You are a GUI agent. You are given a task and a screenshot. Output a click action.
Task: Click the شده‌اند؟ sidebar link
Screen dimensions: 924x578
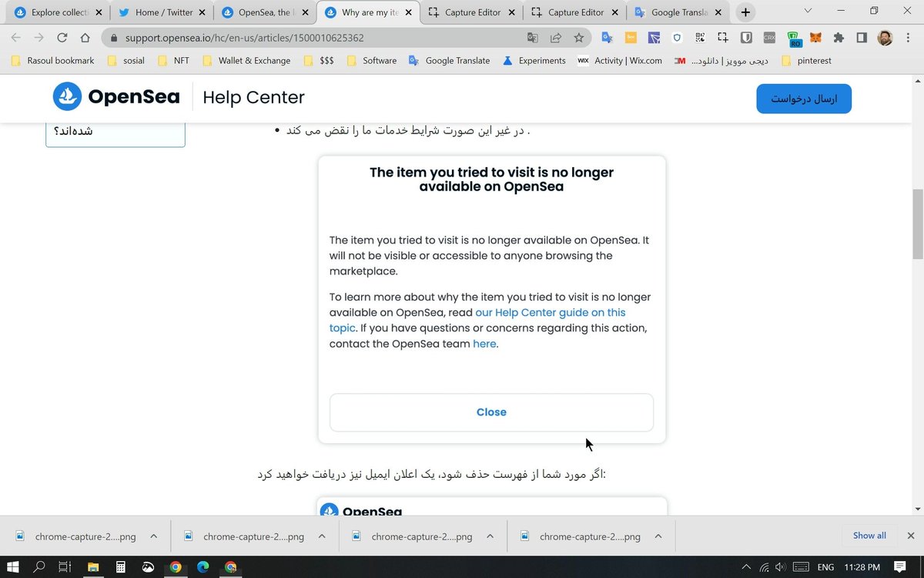73,131
